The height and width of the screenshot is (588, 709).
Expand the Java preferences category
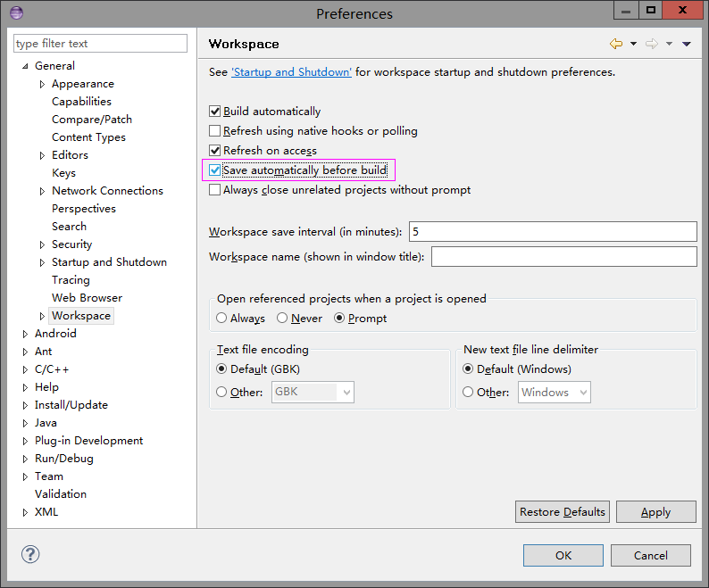pos(25,423)
